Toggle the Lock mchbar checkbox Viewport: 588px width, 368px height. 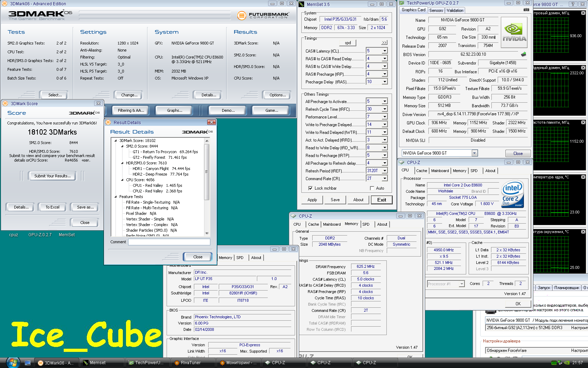click(x=310, y=188)
